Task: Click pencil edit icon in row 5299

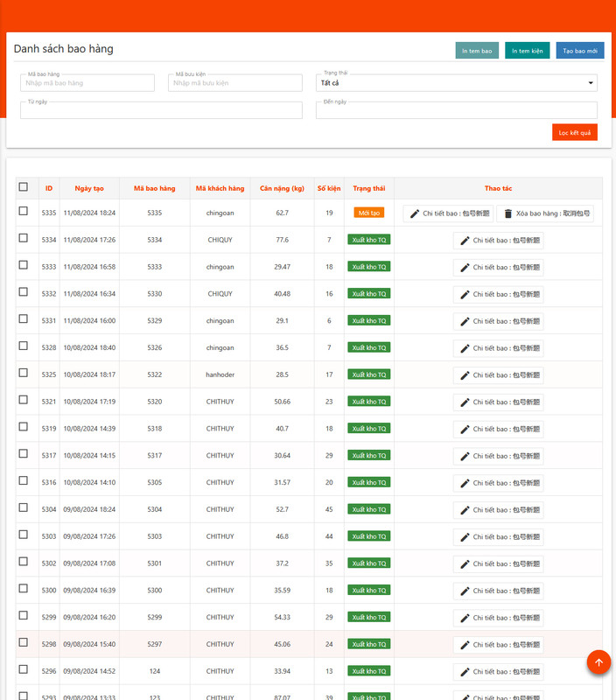Action: tap(465, 618)
